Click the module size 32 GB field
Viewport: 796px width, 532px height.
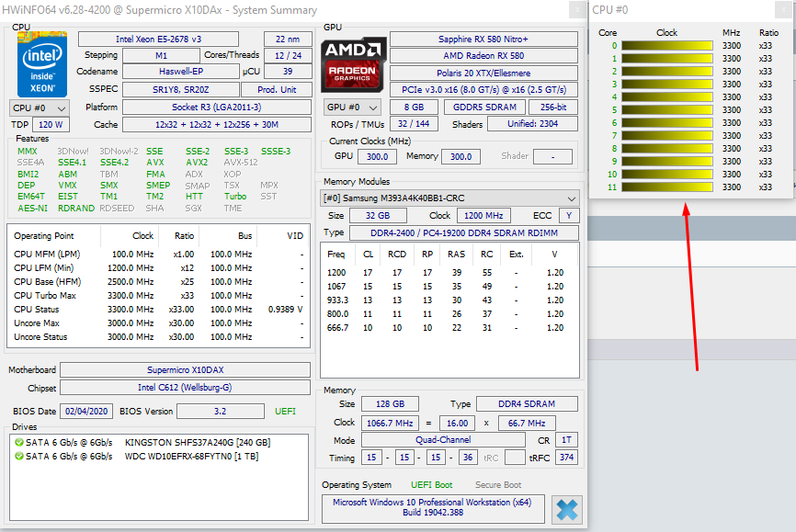(x=378, y=216)
